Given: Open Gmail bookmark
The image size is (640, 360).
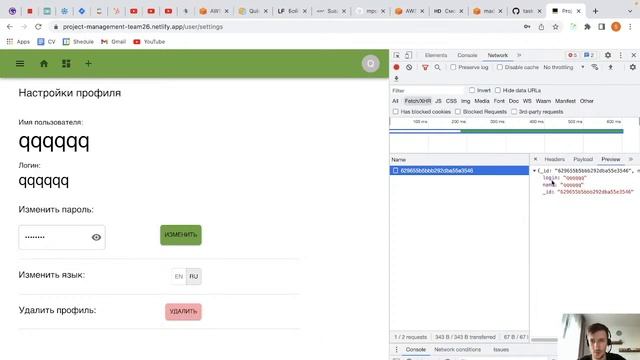Looking at the screenshot, I should pos(113,42).
